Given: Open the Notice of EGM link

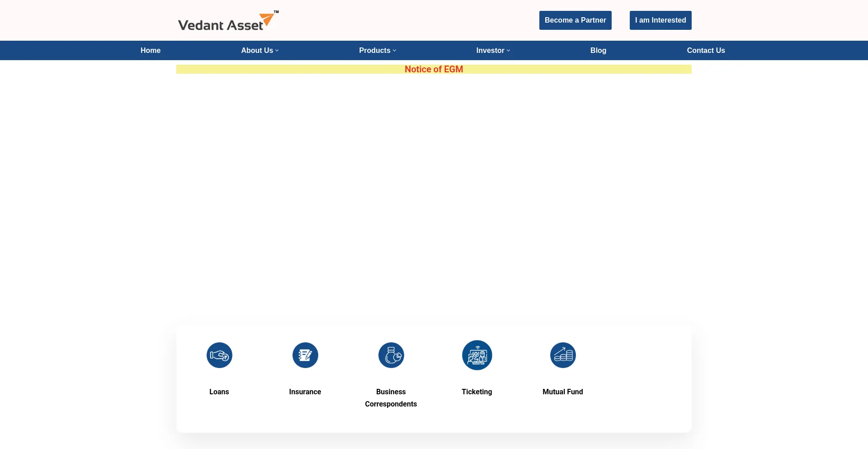Looking at the screenshot, I should click(x=434, y=69).
